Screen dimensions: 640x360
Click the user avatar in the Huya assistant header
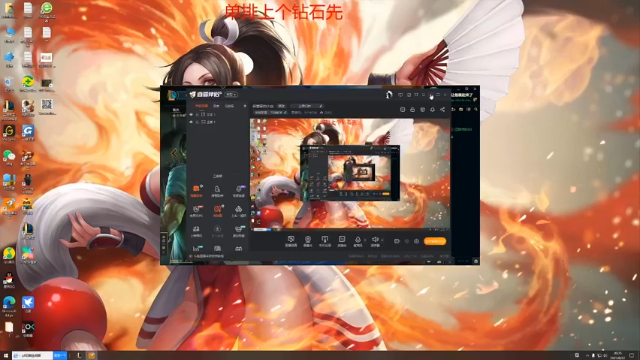pos(389,95)
